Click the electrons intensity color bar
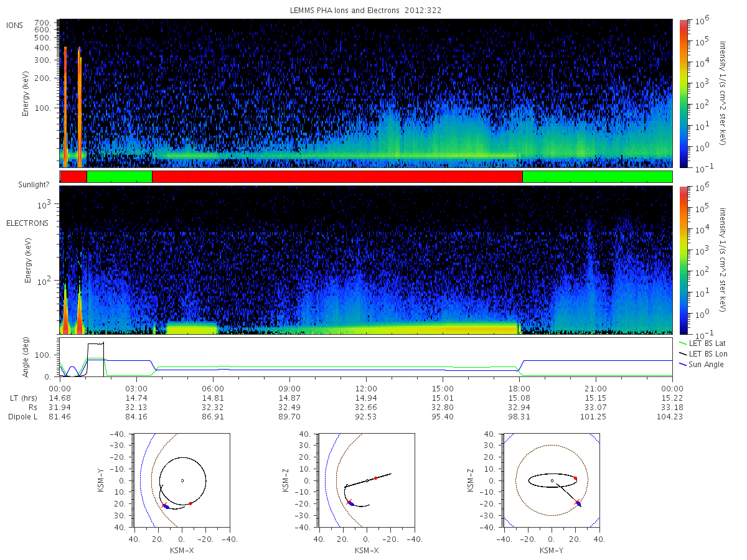The width and height of the screenshot is (747, 560). point(683,259)
